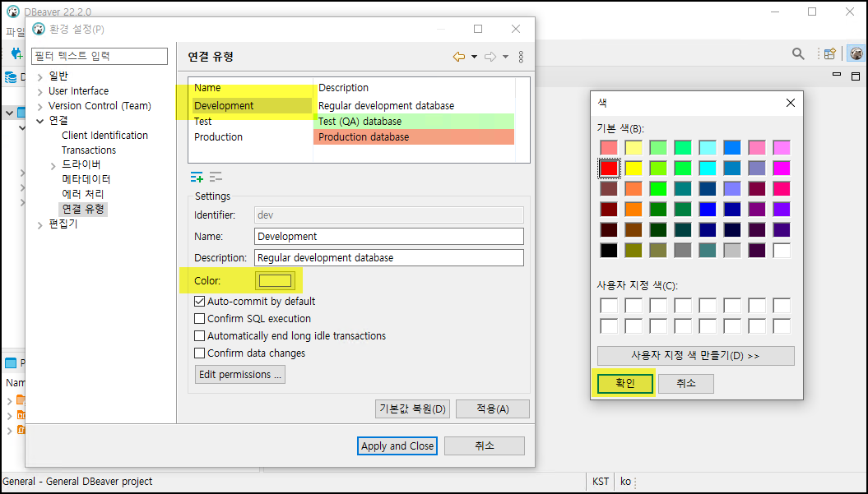Pick the white basic color swatch
Screen dimensions: 868x494
(x=782, y=250)
